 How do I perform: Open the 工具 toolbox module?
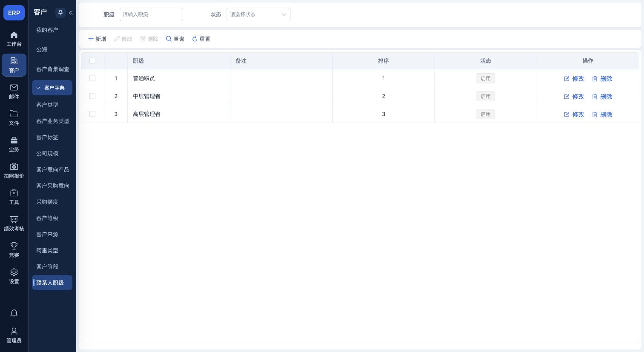click(x=14, y=197)
